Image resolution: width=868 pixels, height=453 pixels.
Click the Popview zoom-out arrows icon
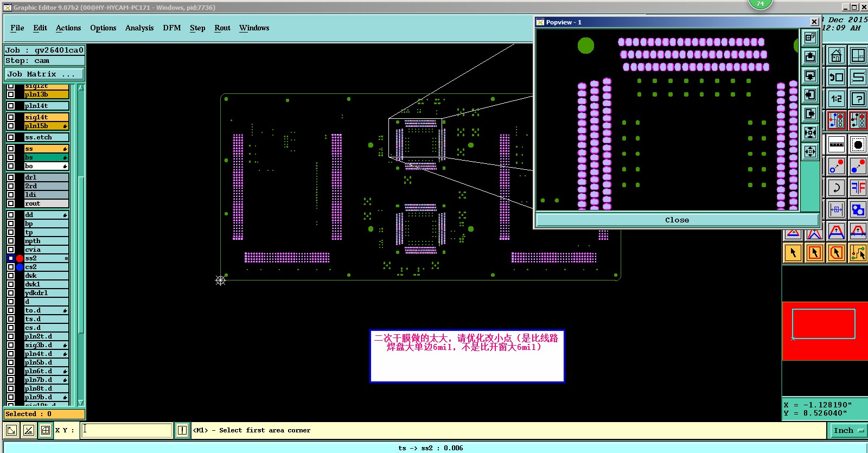(x=810, y=151)
